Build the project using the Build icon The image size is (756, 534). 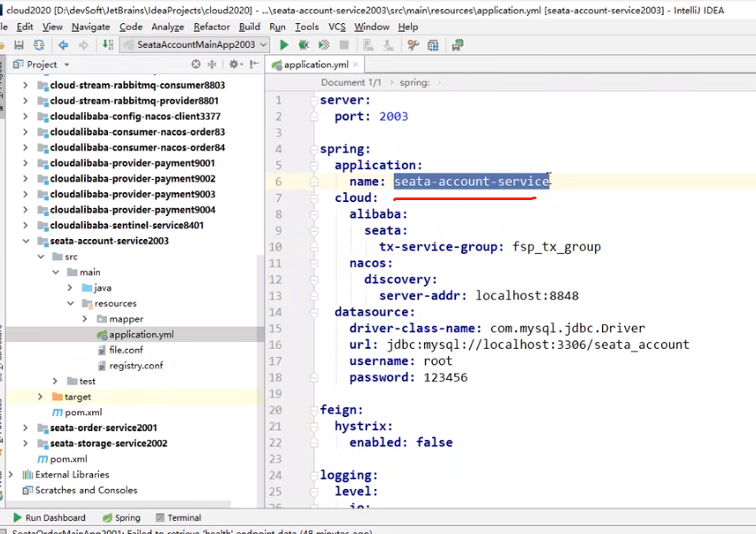[108, 44]
